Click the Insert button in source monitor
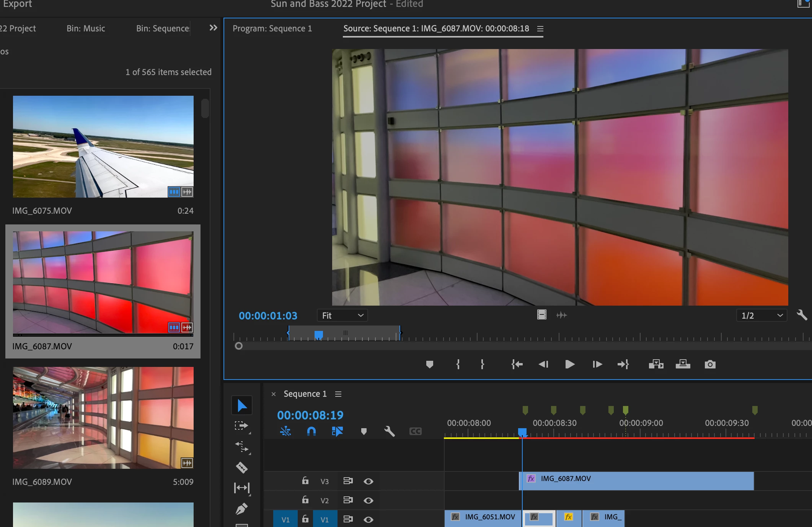 click(656, 364)
